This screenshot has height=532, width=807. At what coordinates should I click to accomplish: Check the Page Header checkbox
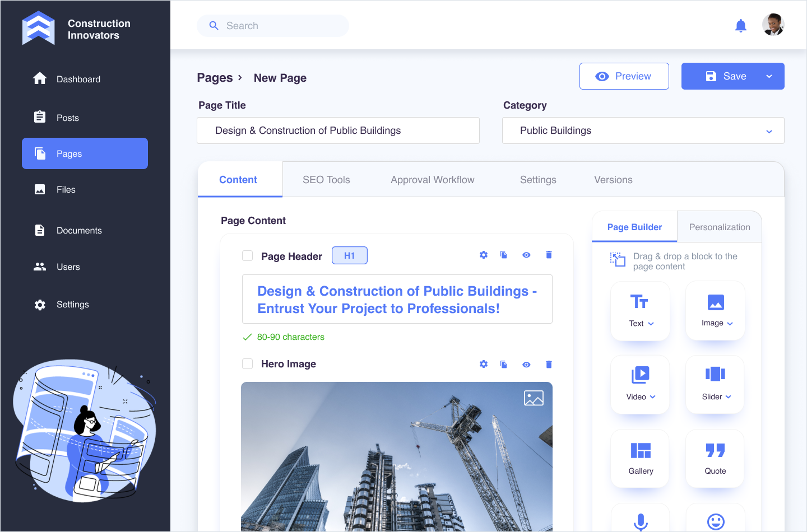coord(247,256)
